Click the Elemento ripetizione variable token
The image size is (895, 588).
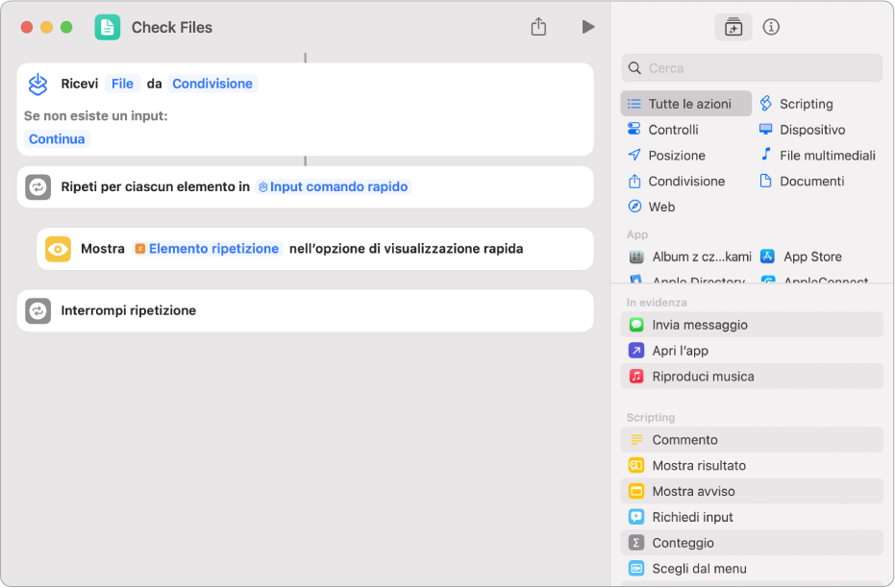click(x=208, y=249)
